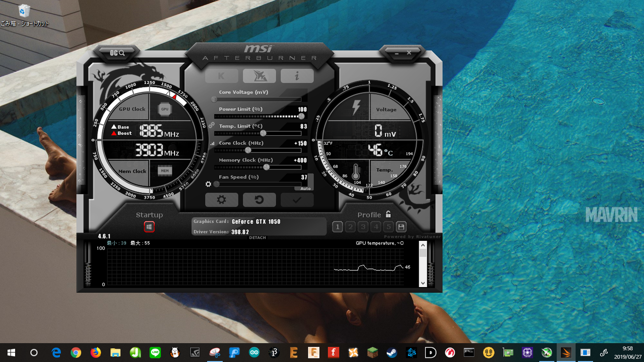Toggle the Windows Startup button
This screenshot has height=362, width=644.
(149, 227)
